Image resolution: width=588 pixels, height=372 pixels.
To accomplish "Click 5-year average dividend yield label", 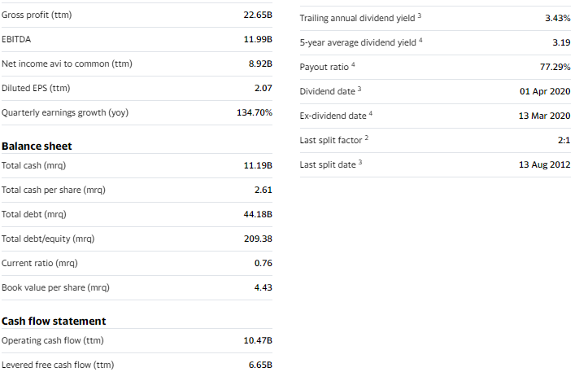I will 358,43.
